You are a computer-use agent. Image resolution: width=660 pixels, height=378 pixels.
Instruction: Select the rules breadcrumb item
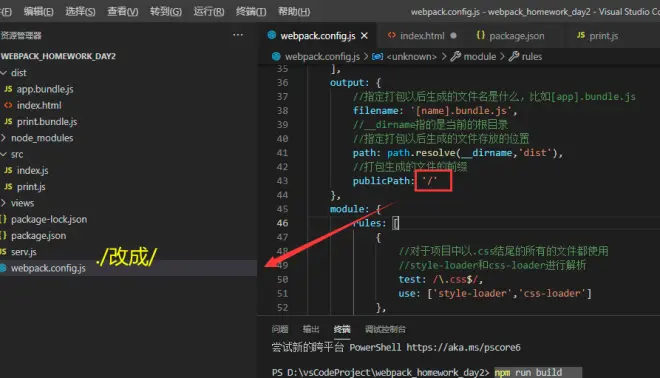[x=526, y=56]
